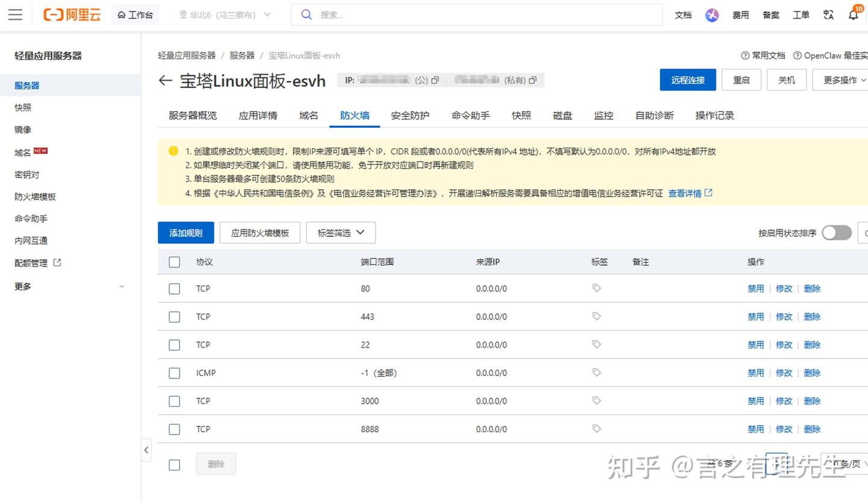Open the hamburger navigation menu
The height and width of the screenshot is (502, 868).
(x=15, y=15)
